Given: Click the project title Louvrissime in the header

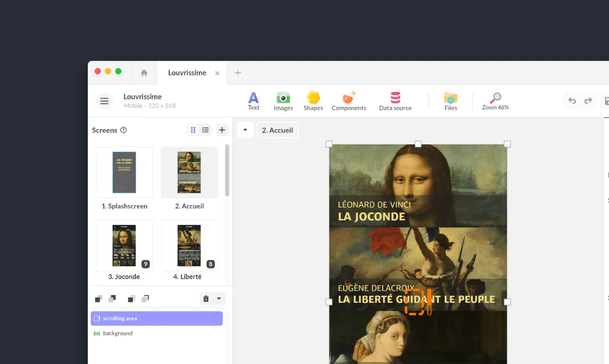Looking at the screenshot, I should (142, 97).
